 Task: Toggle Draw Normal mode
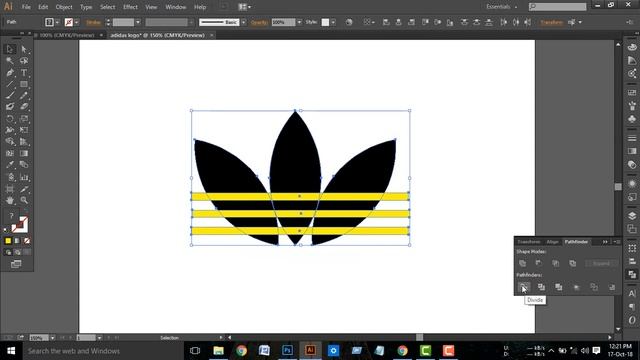(8, 252)
